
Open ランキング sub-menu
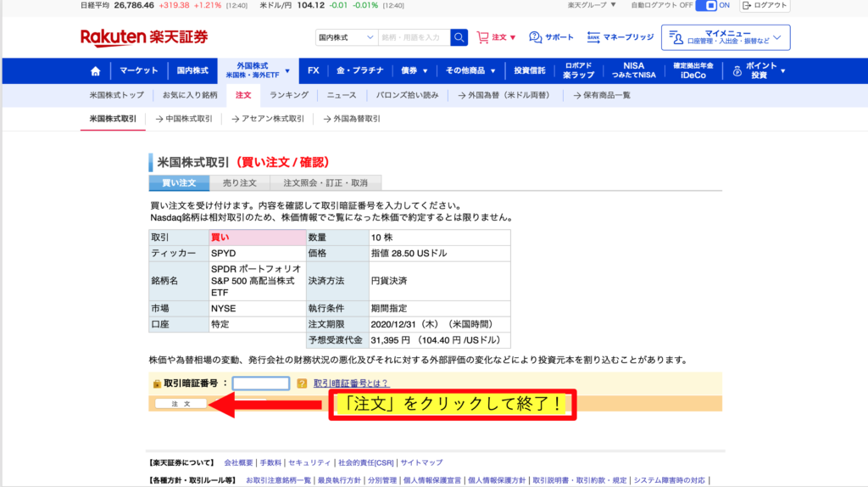[289, 95]
